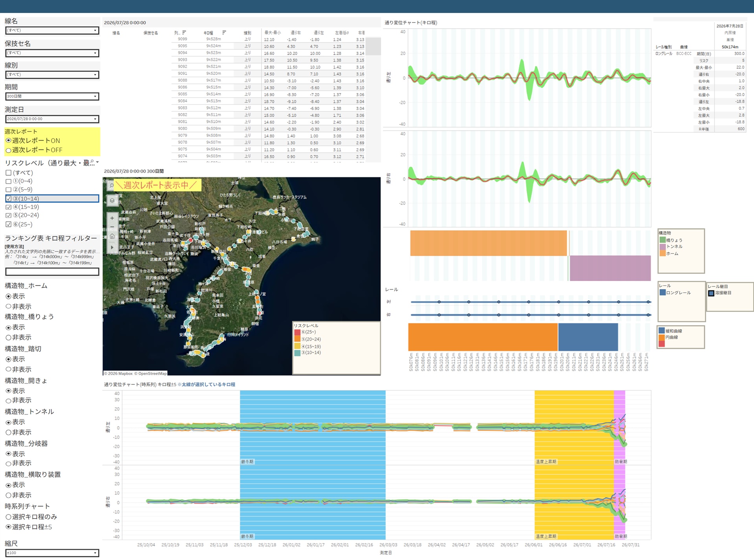The image size is (754, 560).
Task: Focus the ランキング表 キロ程フィルター input box
Action: [52, 272]
